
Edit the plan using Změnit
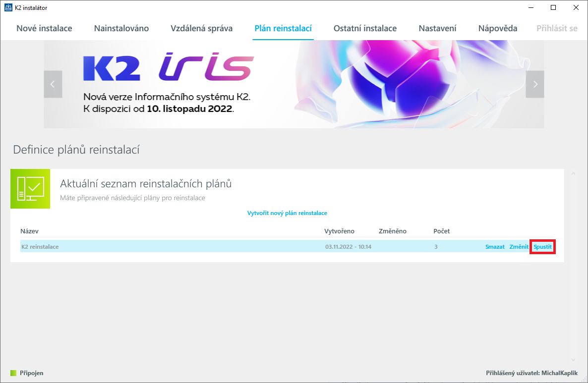pos(519,246)
